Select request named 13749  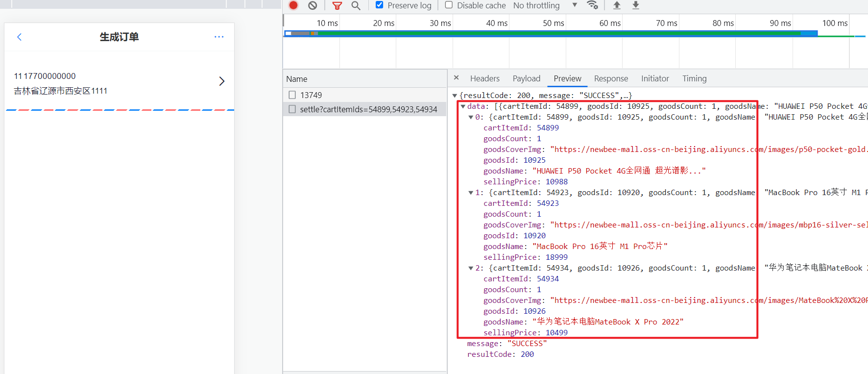coord(311,95)
